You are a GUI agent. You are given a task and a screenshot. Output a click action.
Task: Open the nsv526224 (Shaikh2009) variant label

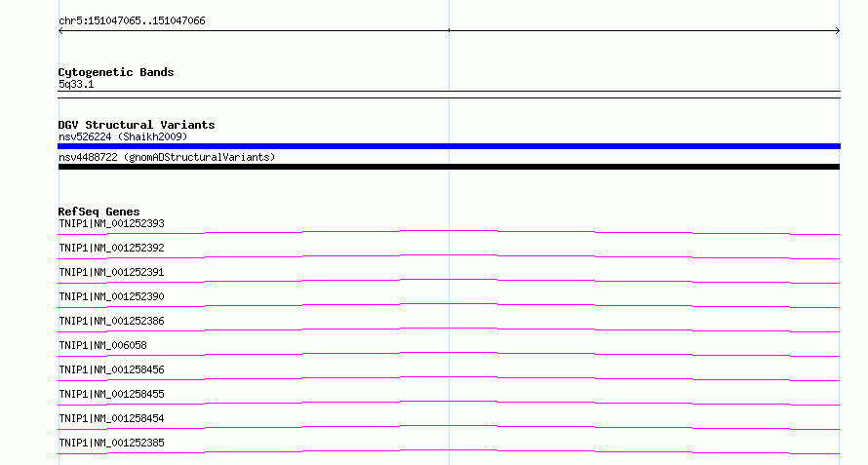click(x=123, y=136)
